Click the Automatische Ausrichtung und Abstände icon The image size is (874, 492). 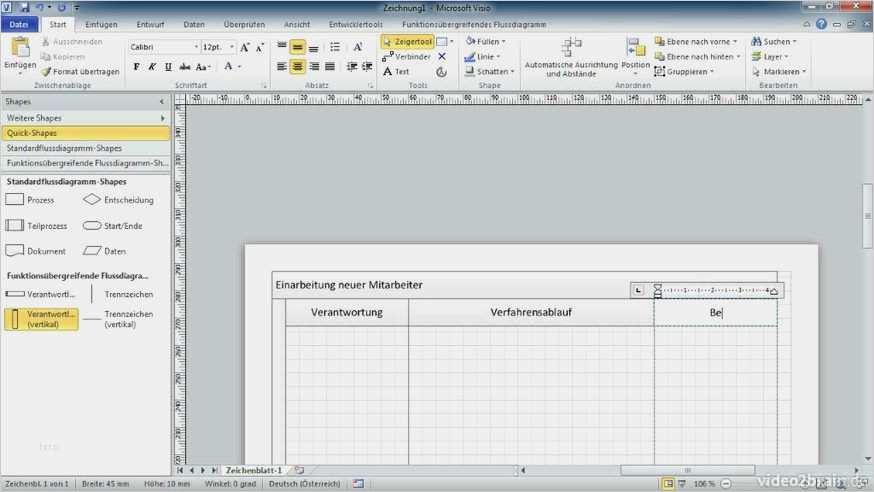571,47
